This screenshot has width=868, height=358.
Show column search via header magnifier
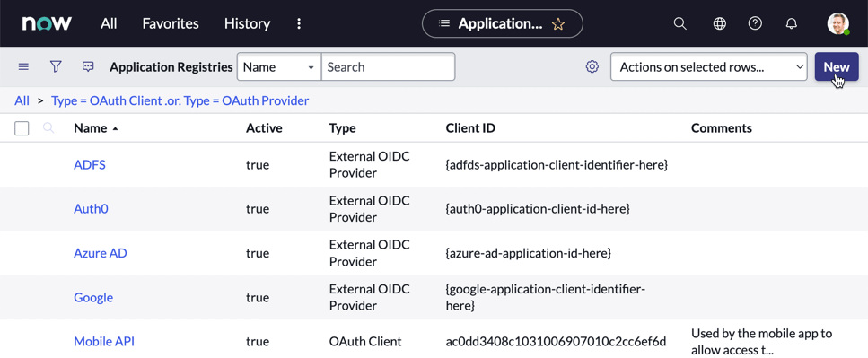tap(48, 128)
